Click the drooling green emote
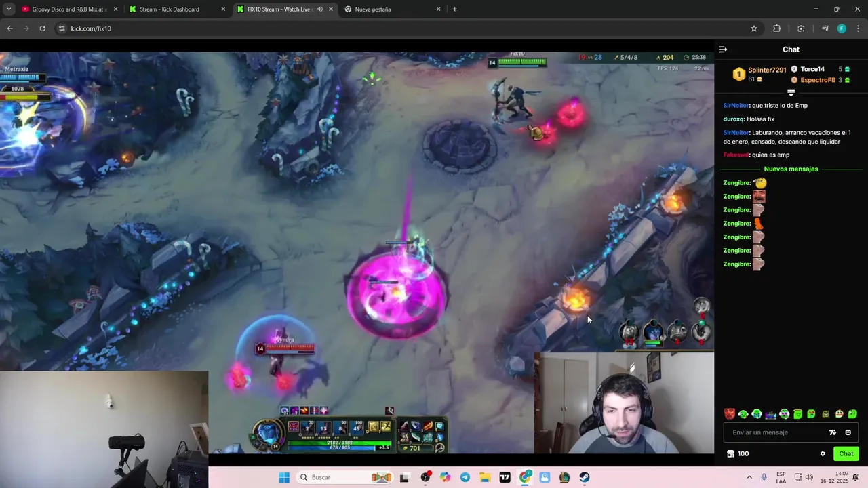Viewport: 868px width, 488px height. click(811, 414)
